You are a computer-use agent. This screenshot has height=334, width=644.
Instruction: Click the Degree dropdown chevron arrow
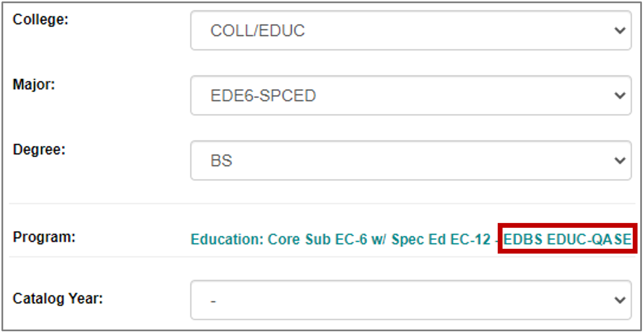point(620,160)
